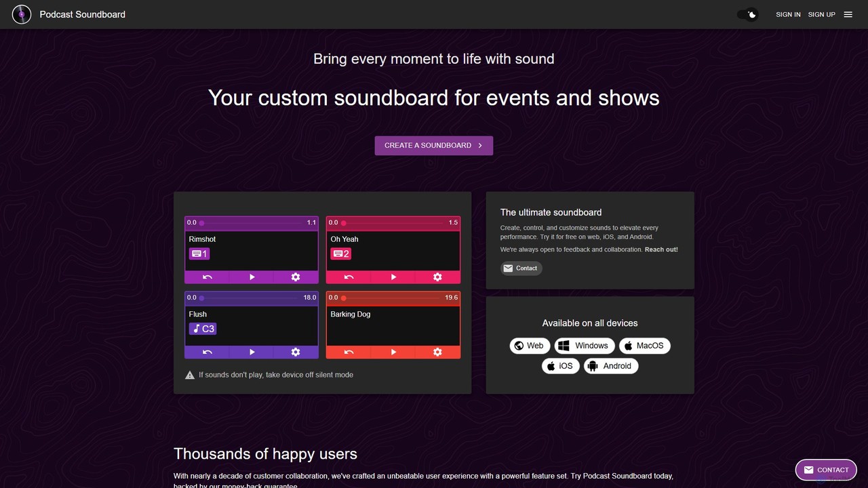Screen dimensions: 868x488
Task: Open Rimshot sound settings gear
Action: [296, 277]
